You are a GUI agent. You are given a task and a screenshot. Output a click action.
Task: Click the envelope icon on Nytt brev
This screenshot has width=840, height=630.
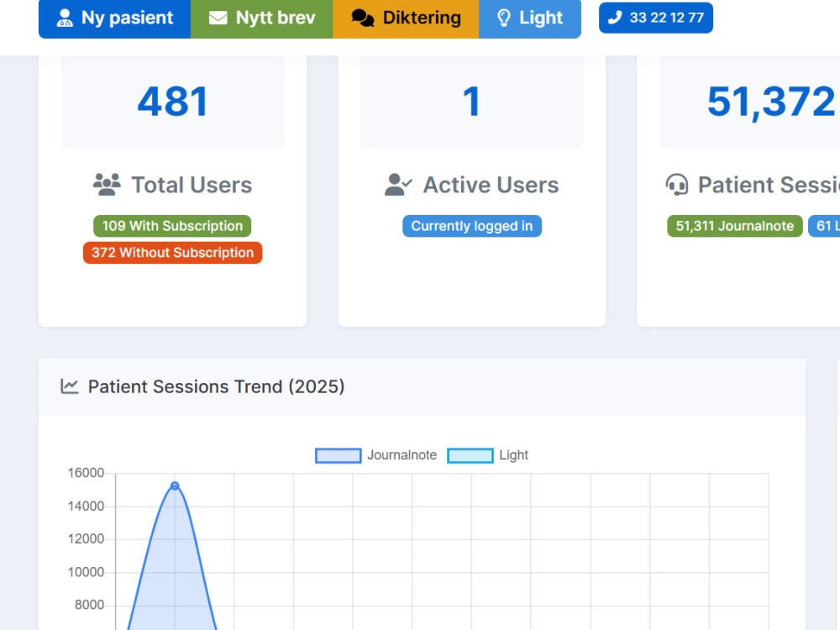[218, 18]
